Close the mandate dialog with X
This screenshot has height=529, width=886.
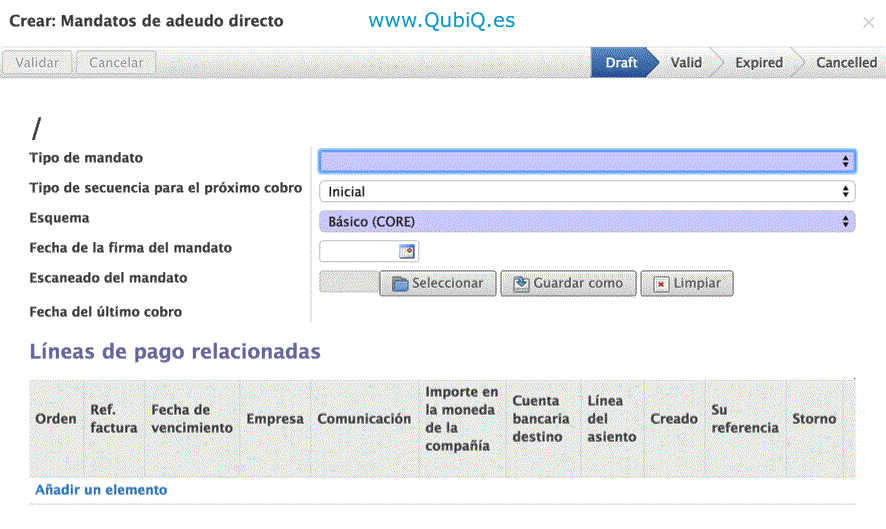click(867, 22)
